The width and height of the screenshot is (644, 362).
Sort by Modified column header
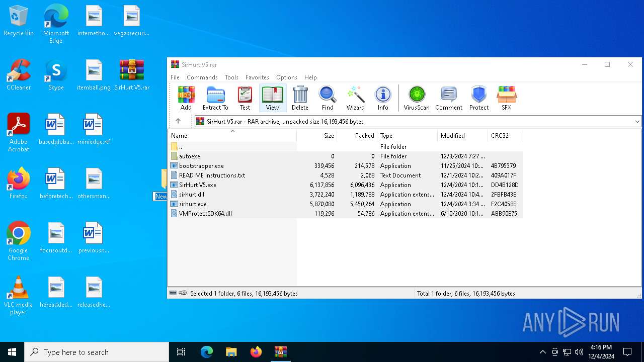click(x=463, y=136)
